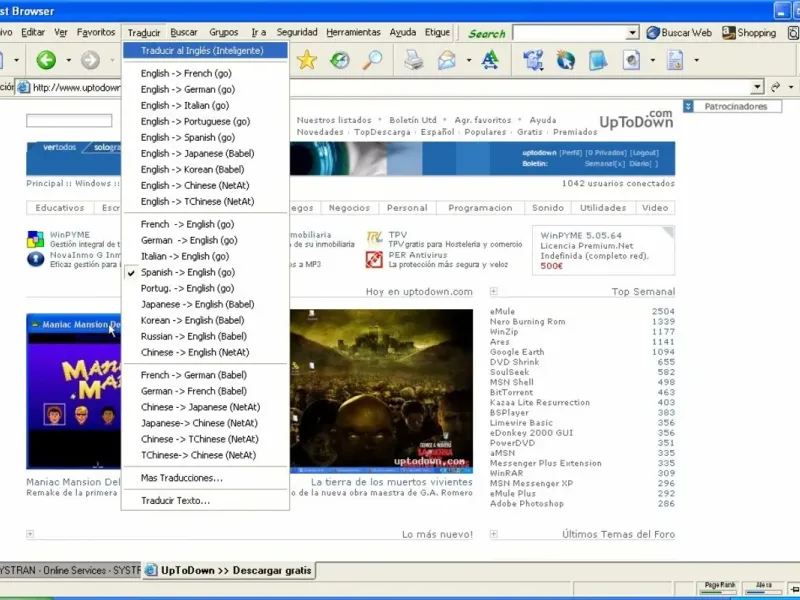Click the Buscar Web globe icon
This screenshot has height=600, width=800.
coord(652,33)
